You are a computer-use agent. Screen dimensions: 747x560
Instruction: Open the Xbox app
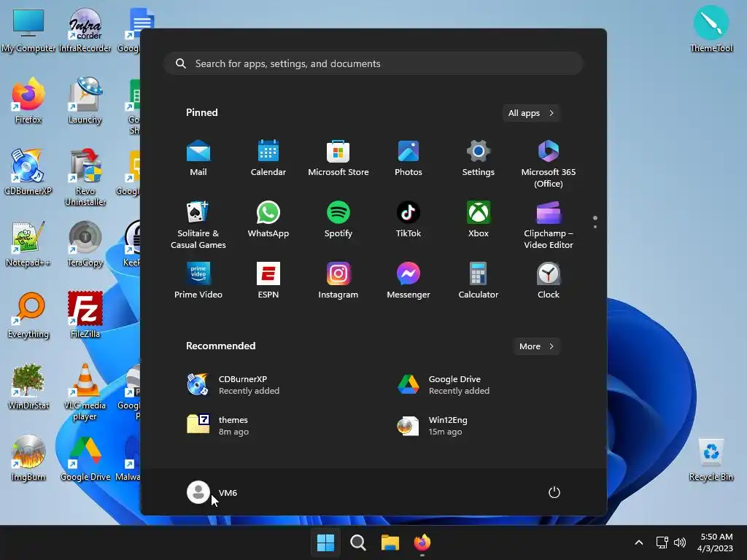coord(479,219)
